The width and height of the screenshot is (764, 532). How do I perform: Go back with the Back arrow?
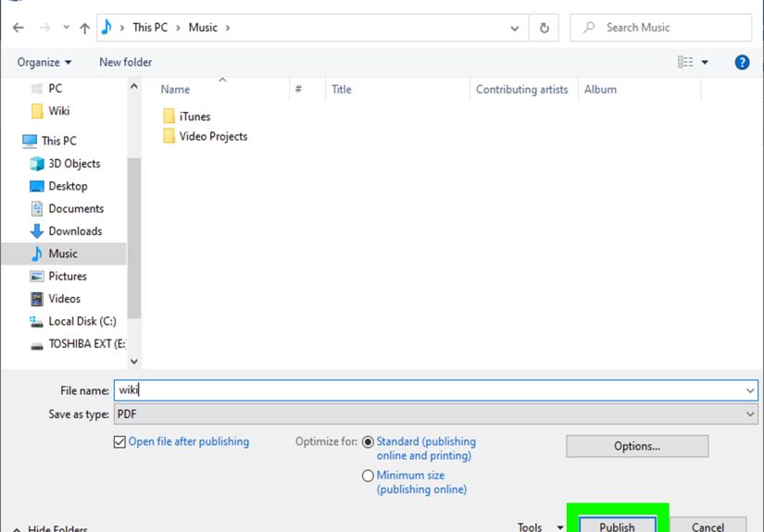[18, 28]
